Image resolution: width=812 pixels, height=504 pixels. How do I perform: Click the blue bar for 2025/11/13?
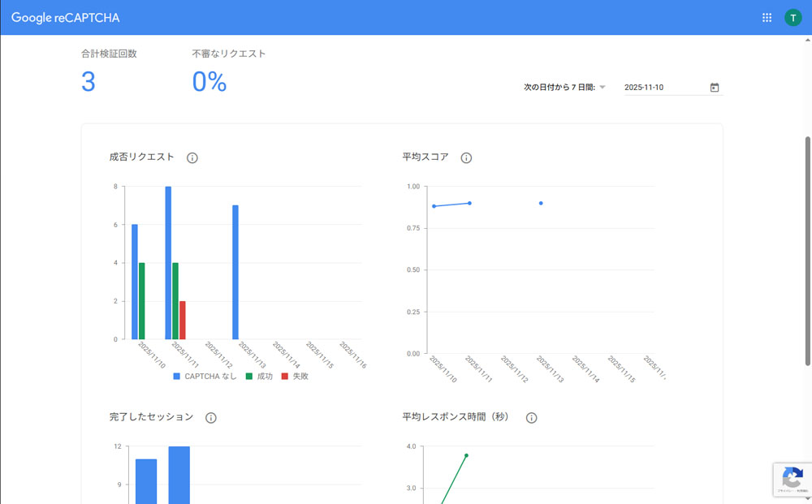[235, 272]
